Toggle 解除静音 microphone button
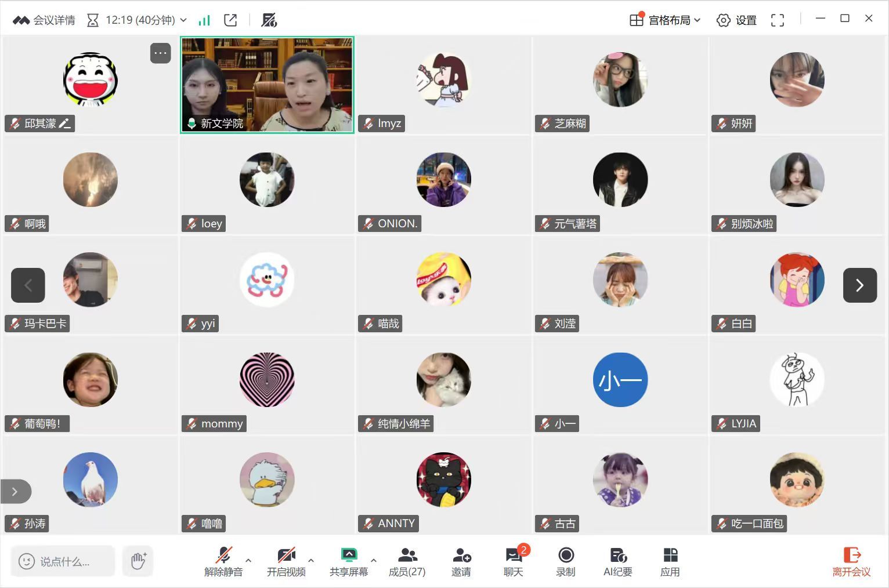 click(223, 561)
